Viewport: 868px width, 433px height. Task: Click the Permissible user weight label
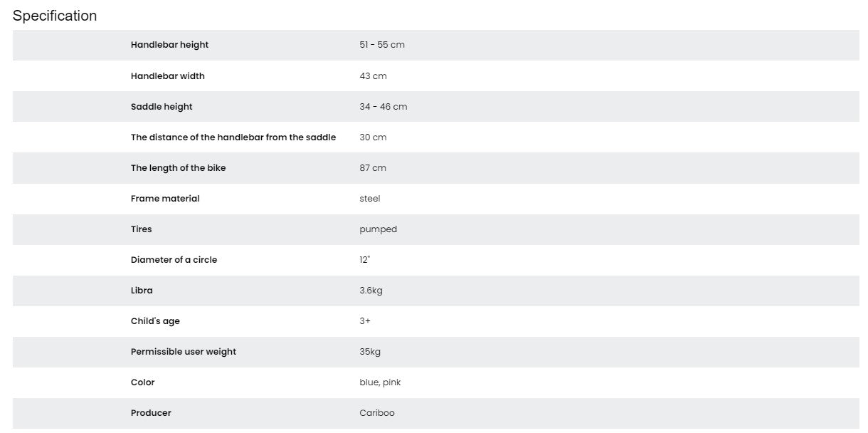(184, 352)
